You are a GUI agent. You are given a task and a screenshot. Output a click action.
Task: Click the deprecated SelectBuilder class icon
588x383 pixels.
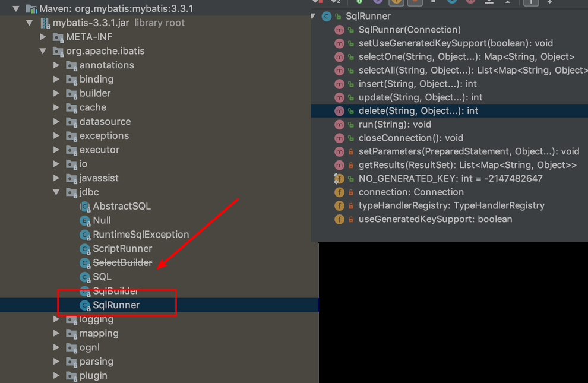pos(85,263)
